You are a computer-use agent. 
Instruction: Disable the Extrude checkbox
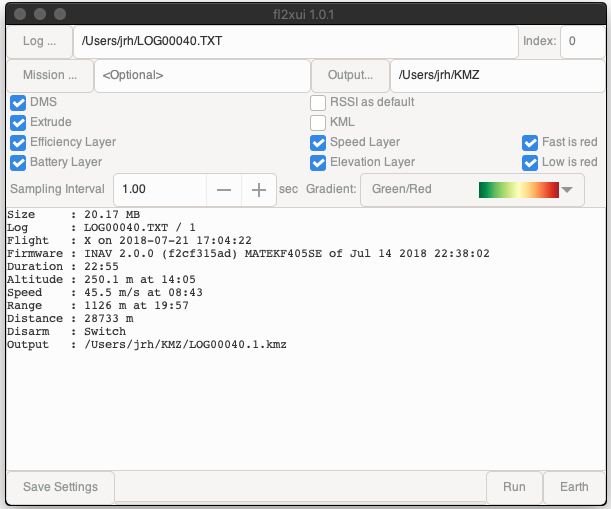coord(18,122)
